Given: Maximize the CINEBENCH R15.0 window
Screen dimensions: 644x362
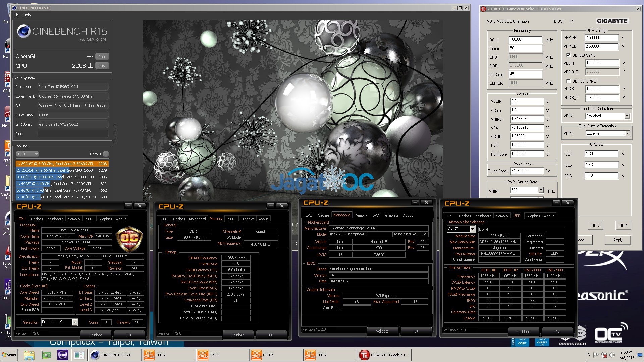Looking at the screenshot, I should click(x=460, y=8).
